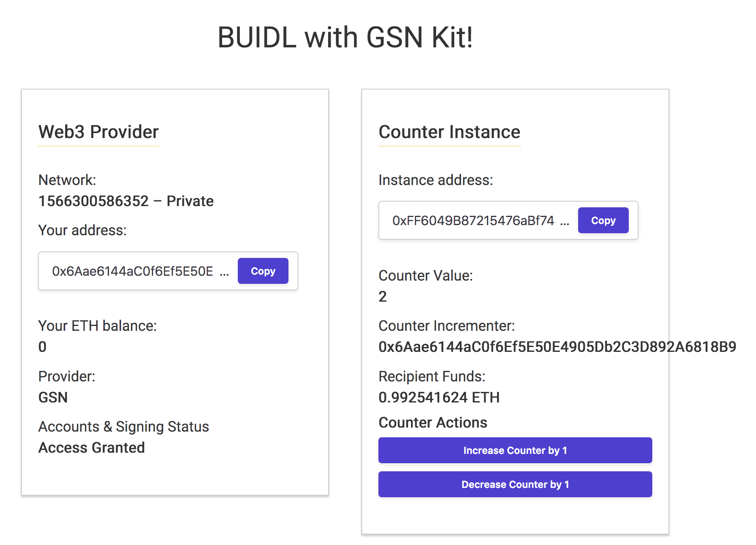Image resolution: width=756 pixels, height=545 pixels.
Task: Click the Access Granted status text
Action: [92, 447]
